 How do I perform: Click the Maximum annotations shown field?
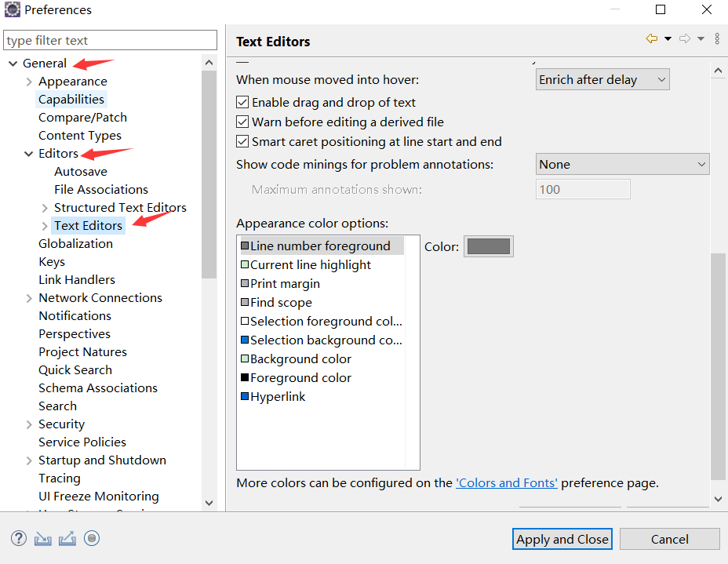pos(583,189)
